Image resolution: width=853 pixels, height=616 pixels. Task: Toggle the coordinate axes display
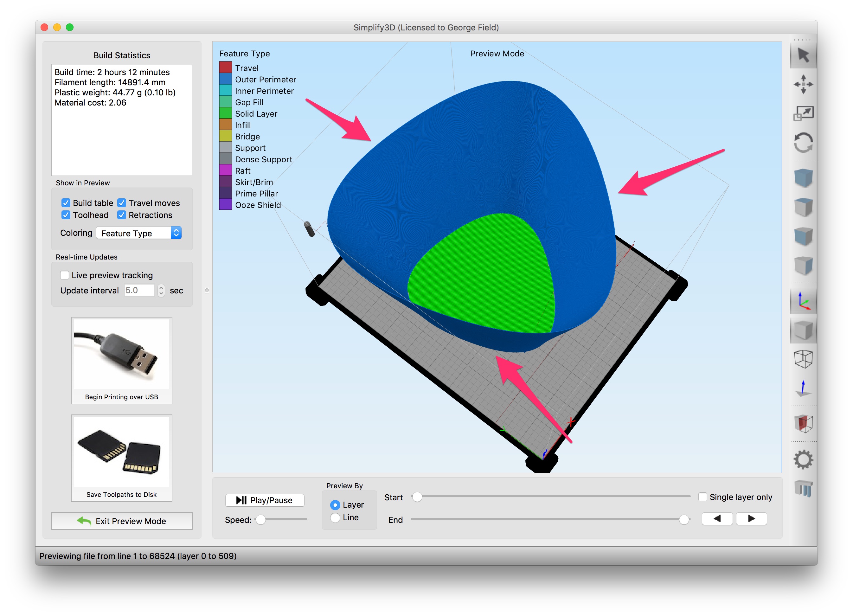coord(803,301)
